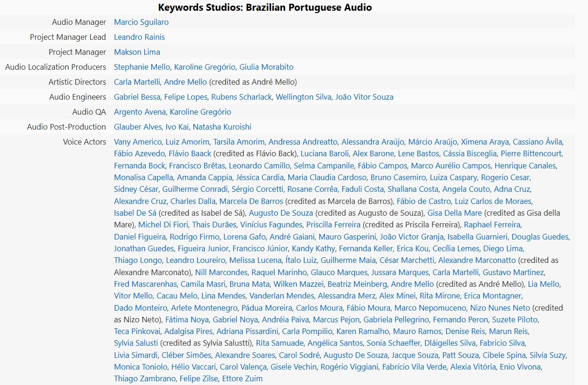Viewport: 588px width, 385px height.
Task: Open Gabriel Bessa audio engineer link
Action: coord(137,97)
